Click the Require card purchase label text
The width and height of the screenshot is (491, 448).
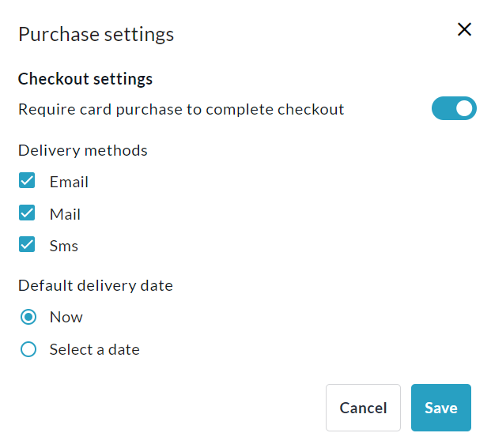pos(181,109)
